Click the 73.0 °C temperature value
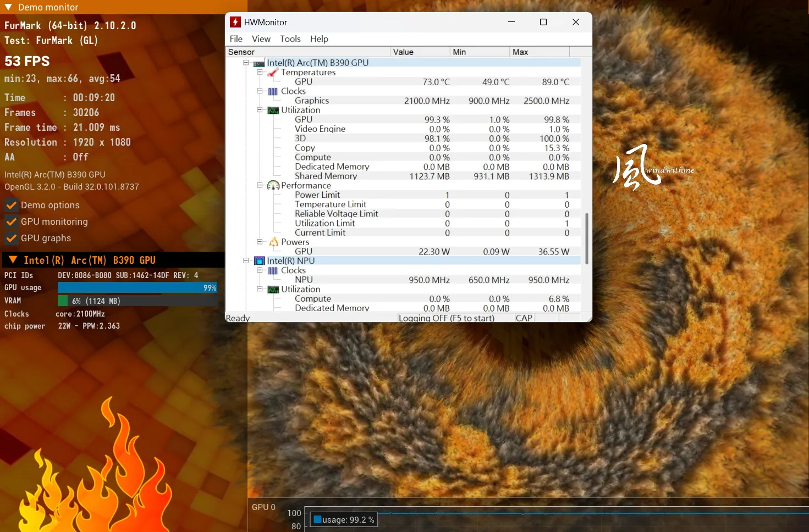The image size is (809, 532). 436,82
